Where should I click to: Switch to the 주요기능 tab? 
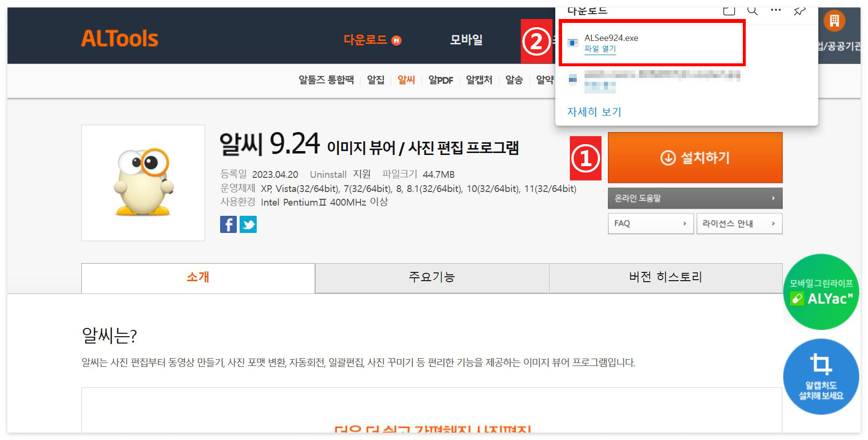pyautogui.click(x=432, y=278)
